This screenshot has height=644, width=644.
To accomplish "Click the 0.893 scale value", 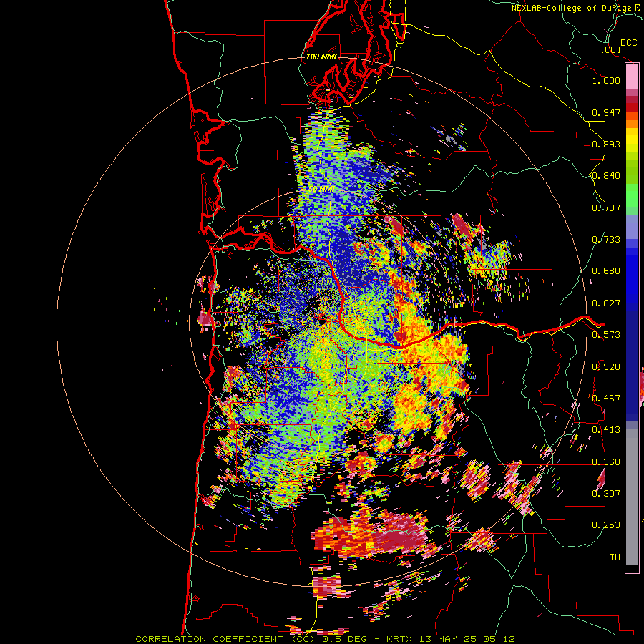I will (x=606, y=144).
